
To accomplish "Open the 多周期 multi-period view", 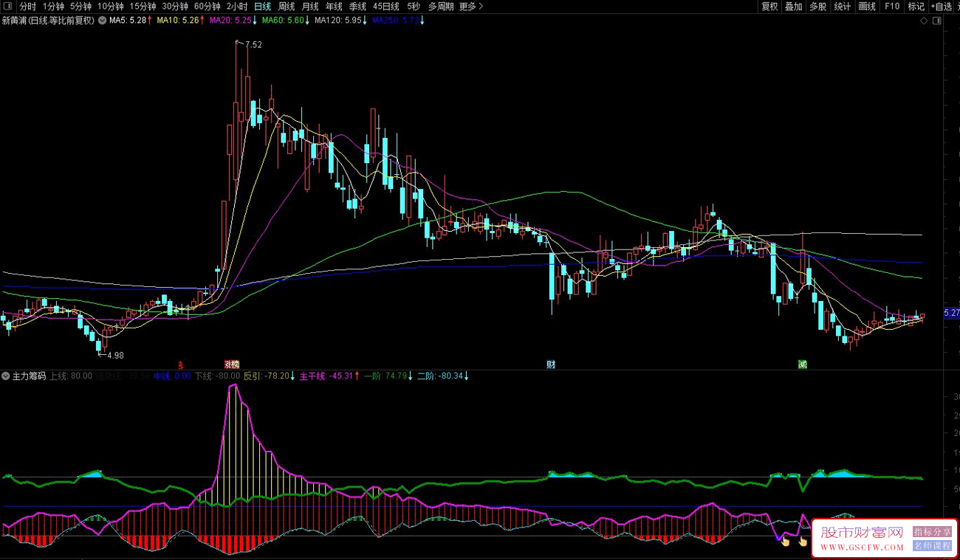I will click(441, 6).
